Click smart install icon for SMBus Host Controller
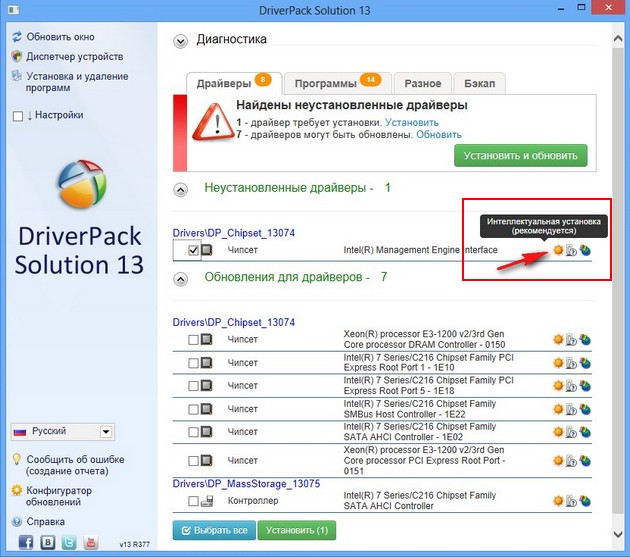 (x=558, y=409)
